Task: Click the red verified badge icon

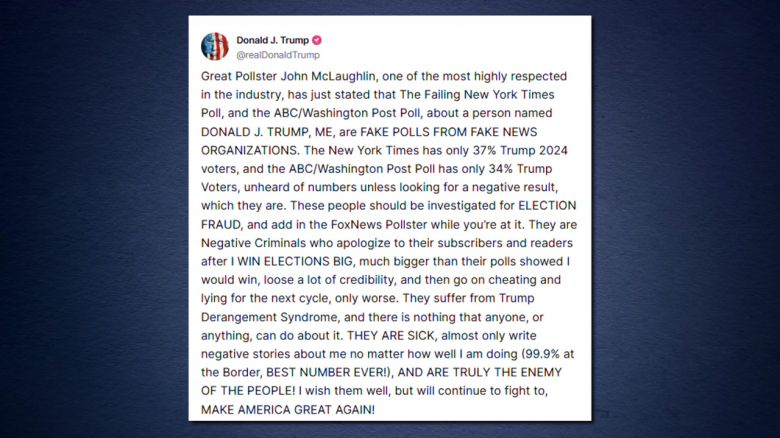Action: [317, 40]
